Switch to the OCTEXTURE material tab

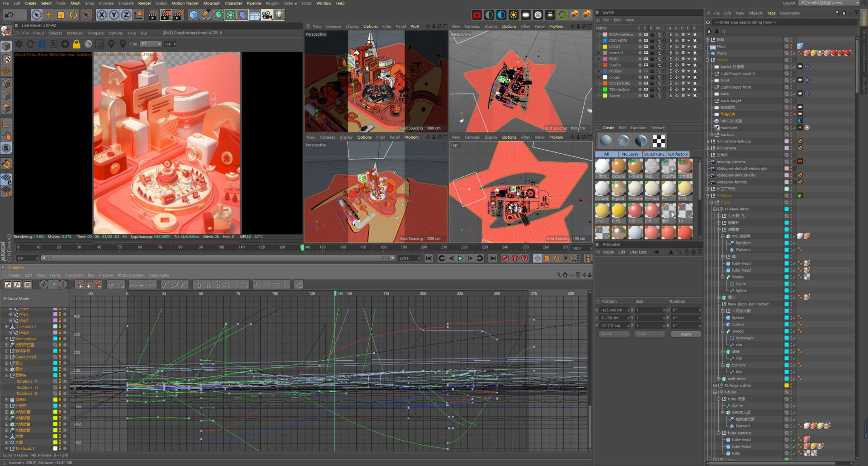point(654,154)
